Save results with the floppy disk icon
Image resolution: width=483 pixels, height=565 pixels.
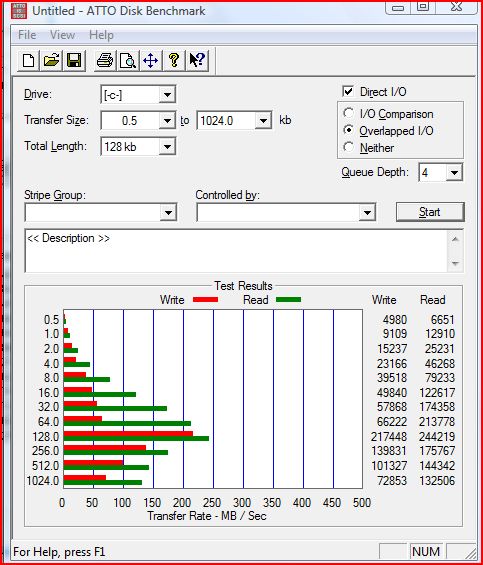point(74,60)
